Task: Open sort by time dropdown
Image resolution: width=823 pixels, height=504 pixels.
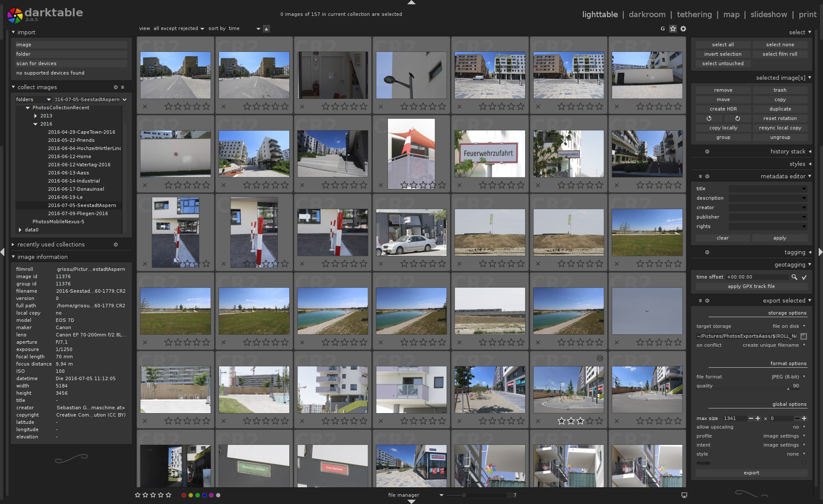Action: (x=244, y=29)
